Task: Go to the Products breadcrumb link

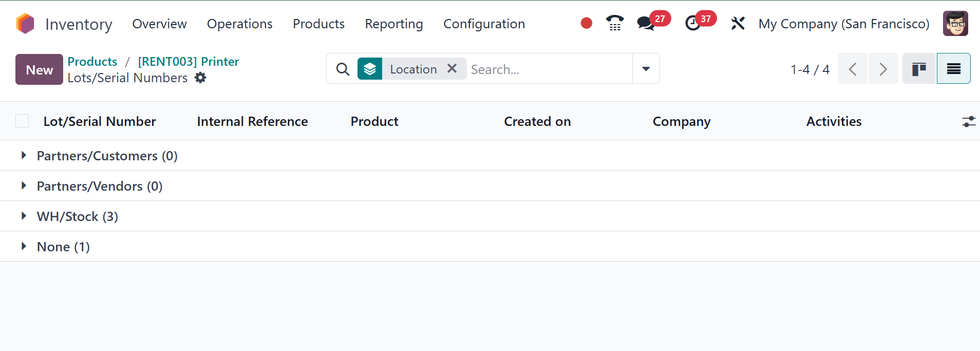Action: pos(92,62)
